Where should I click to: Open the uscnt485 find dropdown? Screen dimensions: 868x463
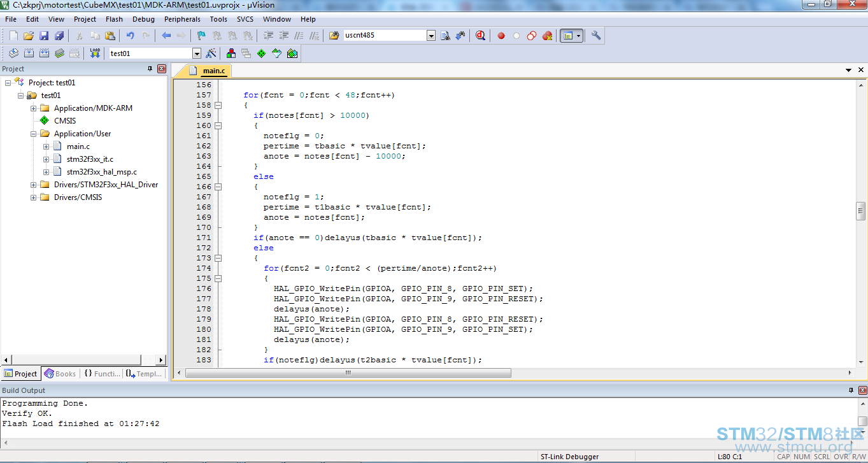click(x=431, y=36)
